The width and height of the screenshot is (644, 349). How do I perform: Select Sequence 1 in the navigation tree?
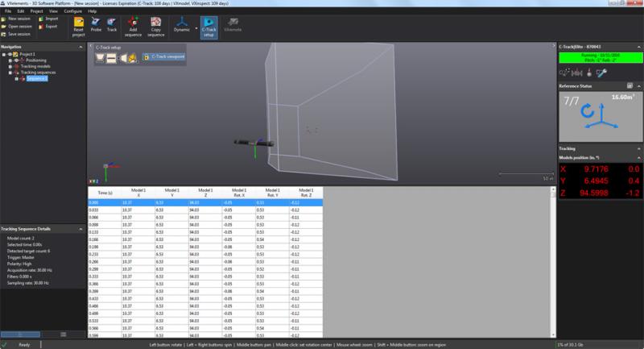37,78
